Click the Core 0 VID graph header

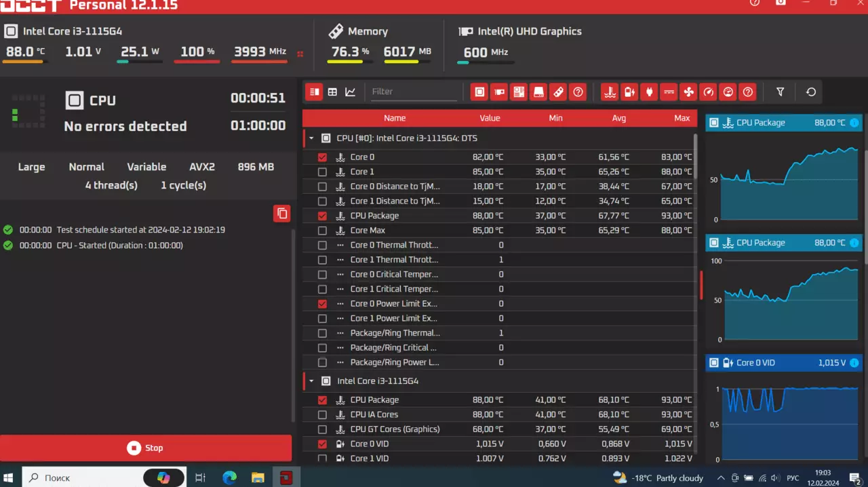[784, 363]
